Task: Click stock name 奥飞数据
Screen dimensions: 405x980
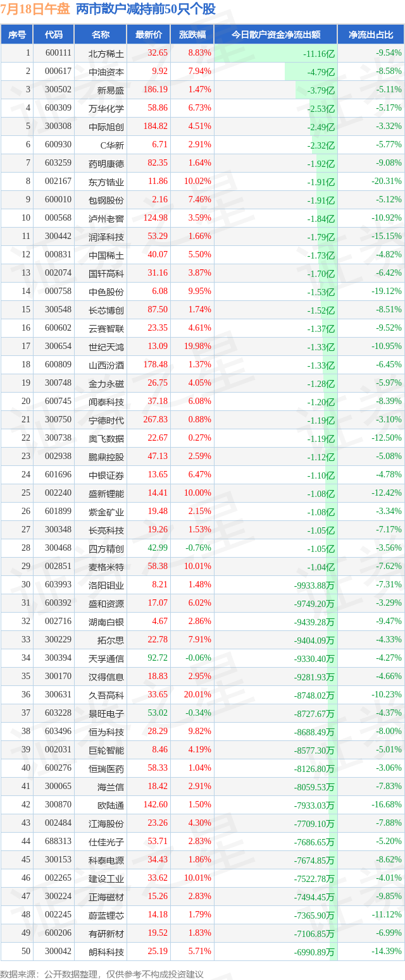Action: (x=106, y=439)
